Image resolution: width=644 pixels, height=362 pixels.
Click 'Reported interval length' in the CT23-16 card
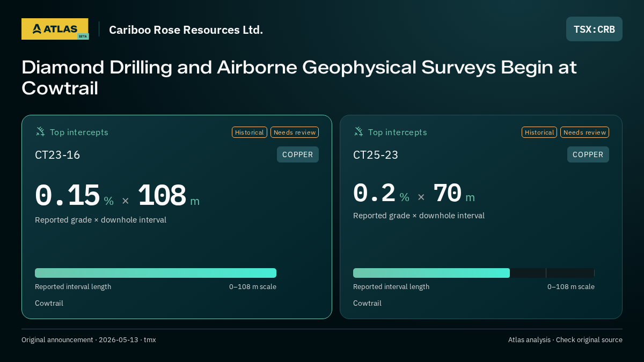(73, 287)
